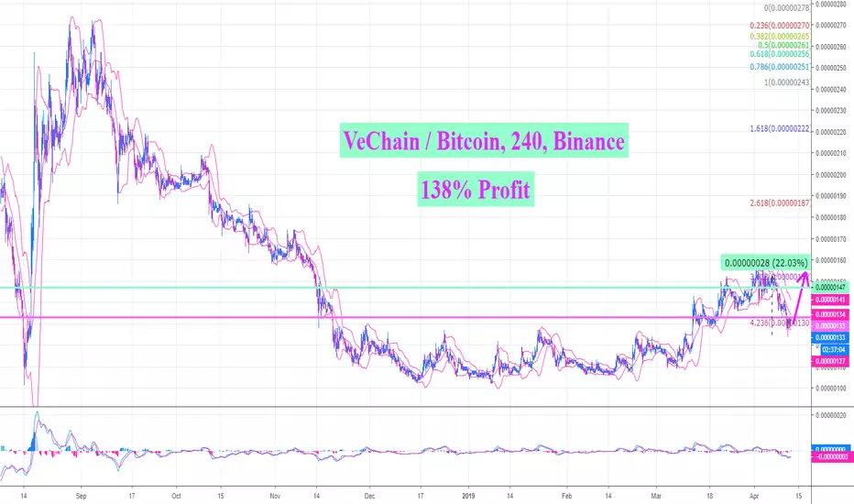The height and width of the screenshot is (504, 854).
Task: Click the 2019 year marker on time axis
Action: point(468,496)
